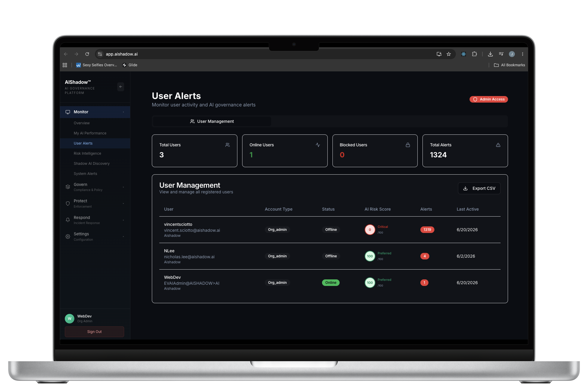Click the AIShadow logo text

(78, 82)
